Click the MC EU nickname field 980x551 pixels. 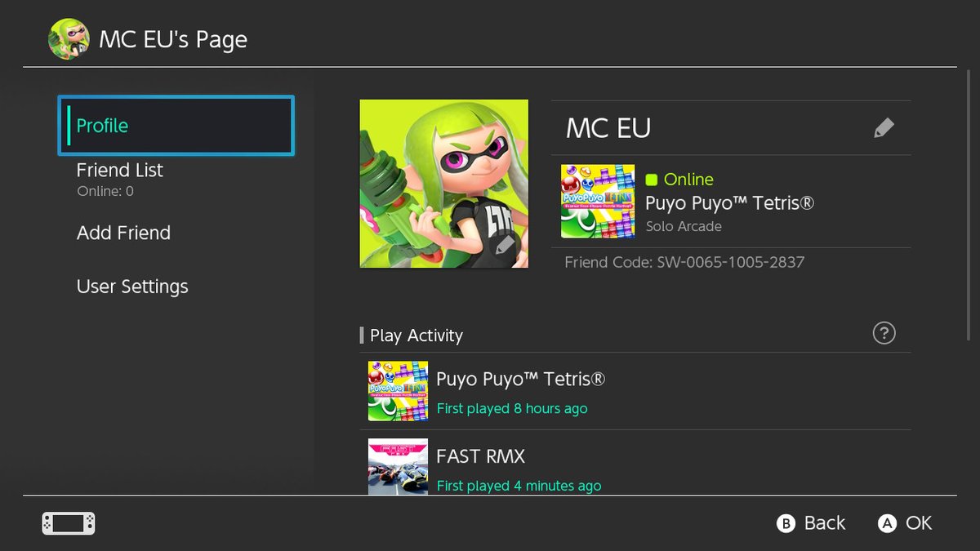[x=608, y=128]
